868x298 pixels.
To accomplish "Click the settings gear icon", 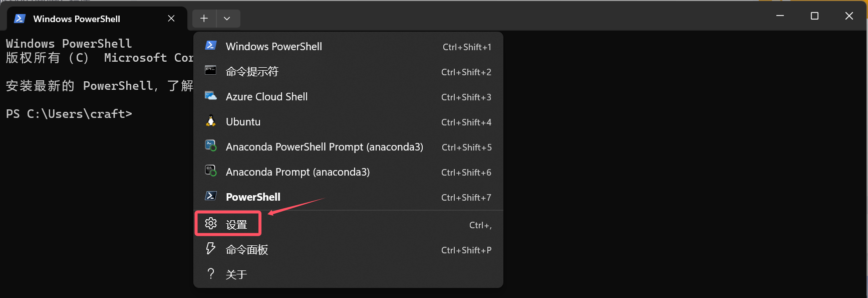I will click(211, 223).
